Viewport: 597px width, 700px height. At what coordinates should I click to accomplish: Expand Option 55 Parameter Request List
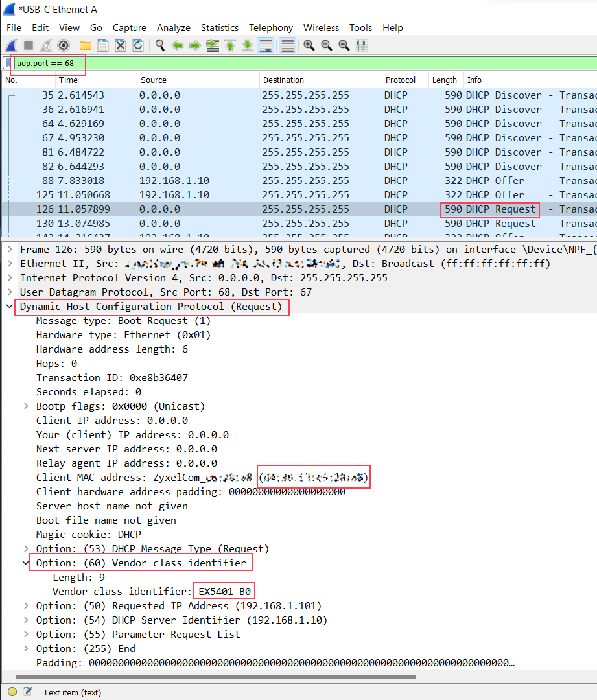[26, 635]
